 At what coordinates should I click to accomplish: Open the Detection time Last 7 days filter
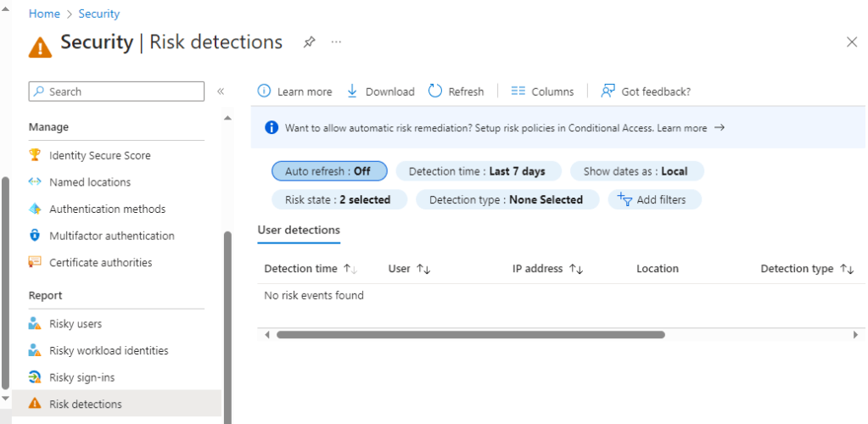point(478,171)
